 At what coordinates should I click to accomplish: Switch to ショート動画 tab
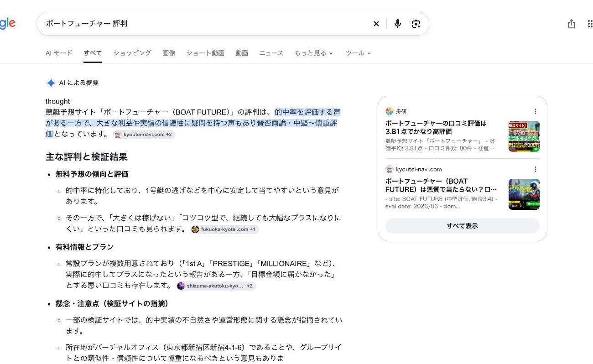(x=205, y=53)
